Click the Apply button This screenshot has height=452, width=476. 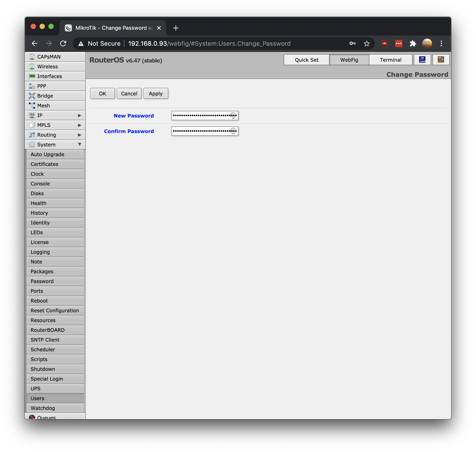pyautogui.click(x=155, y=93)
